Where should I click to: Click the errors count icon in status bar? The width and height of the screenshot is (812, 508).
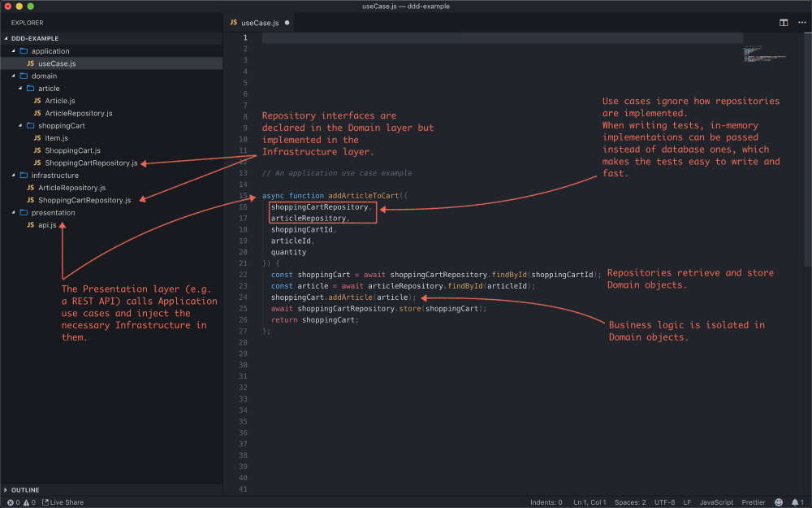tap(11, 502)
